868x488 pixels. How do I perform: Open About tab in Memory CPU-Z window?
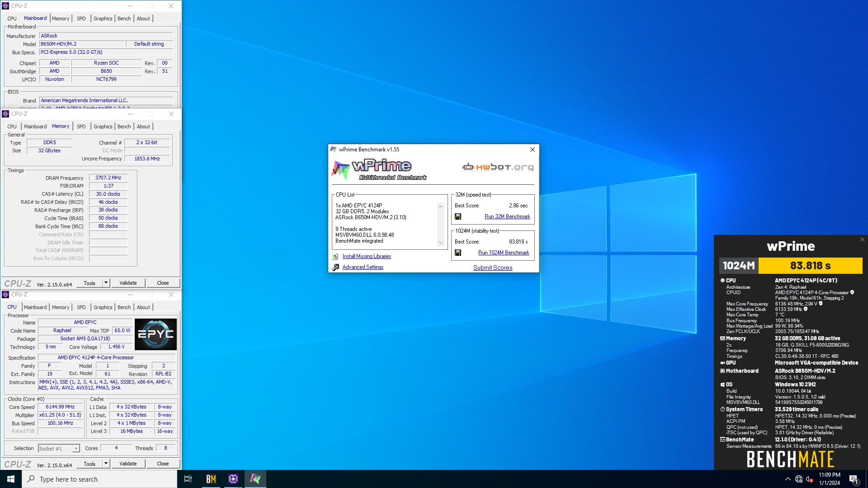(x=143, y=127)
